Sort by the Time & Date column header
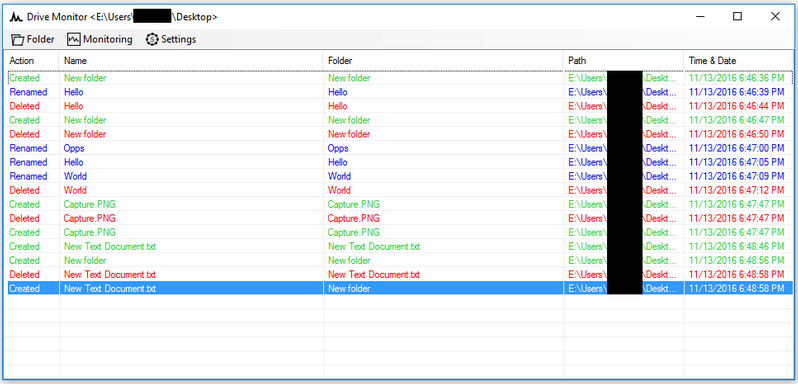798x384 pixels. (x=738, y=61)
